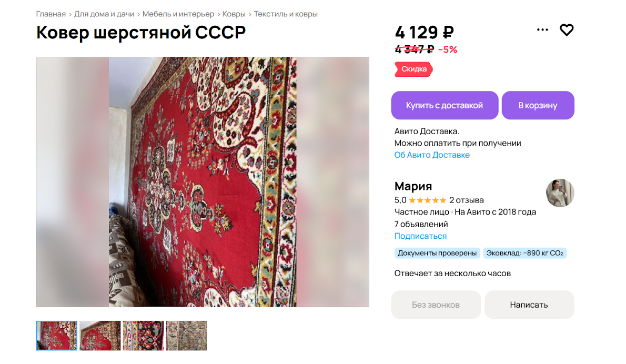Image resolution: width=626 pixels, height=364 pixels.
Task: Open Об Авито Доставке link
Action: click(x=432, y=155)
